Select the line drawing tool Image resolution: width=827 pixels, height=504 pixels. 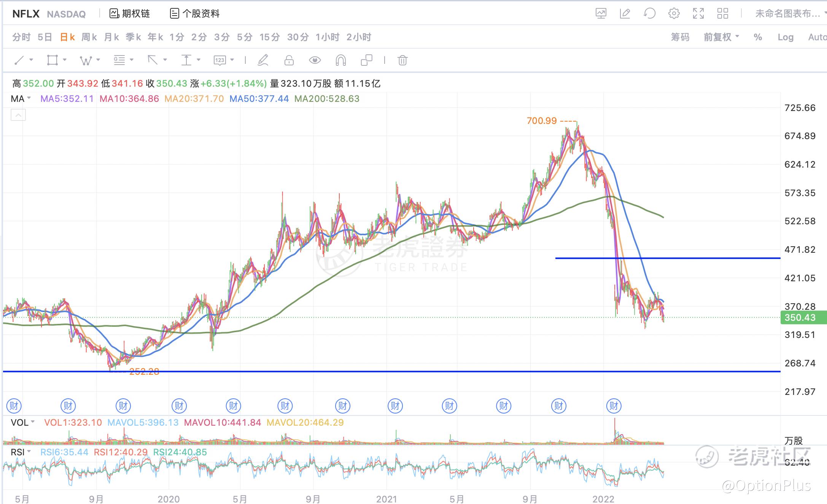pos(19,60)
